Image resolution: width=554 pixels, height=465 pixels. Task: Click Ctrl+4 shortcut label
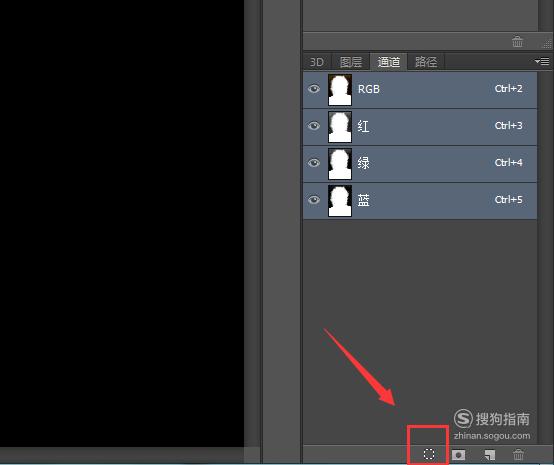point(508,163)
